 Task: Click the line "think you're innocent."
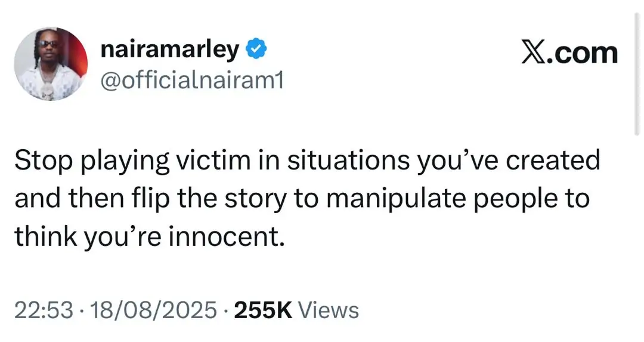pos(147,238)
